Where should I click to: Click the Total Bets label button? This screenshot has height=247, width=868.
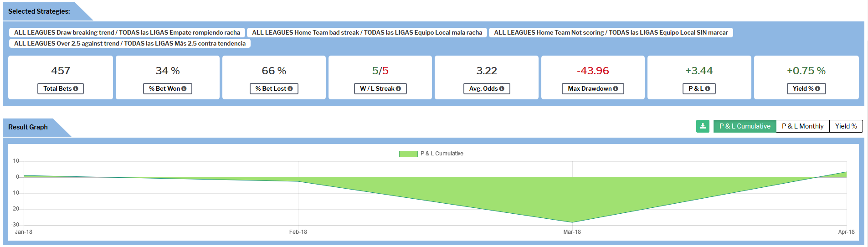pos(61,88)
